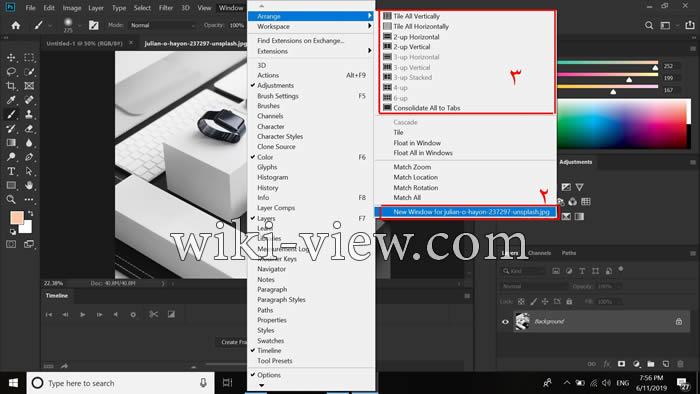Select the Eyedropper tool
This screenshot has height=394, width=700.
coord(11,100)
